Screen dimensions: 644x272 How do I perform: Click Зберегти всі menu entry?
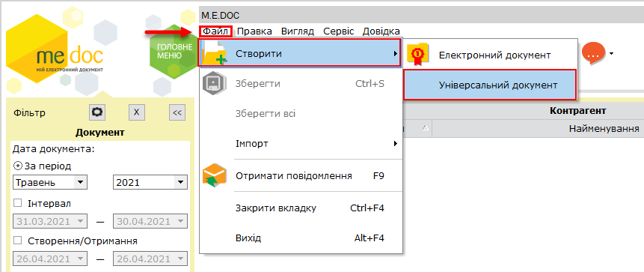pyautogui.click(x=300, y=114)
